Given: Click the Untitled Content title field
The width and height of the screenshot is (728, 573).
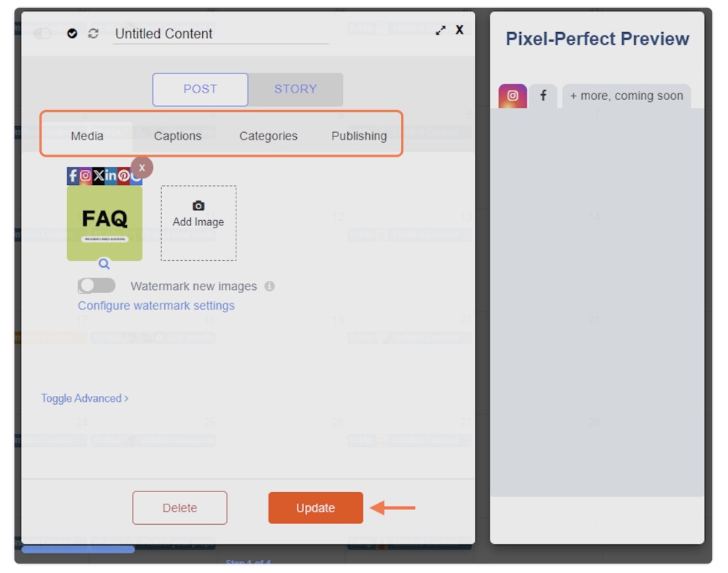Looking at the screenshot, I should pyautogui.click(x=220, y=34).
